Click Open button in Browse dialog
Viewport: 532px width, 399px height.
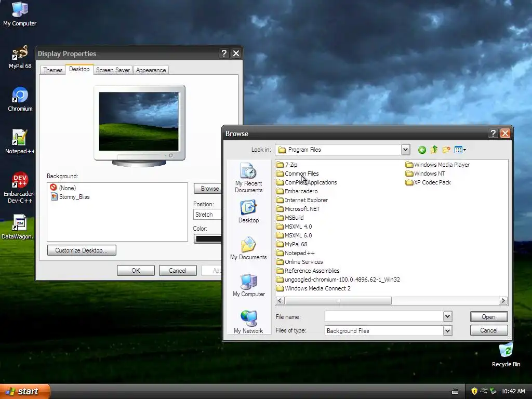pos(489,316)
